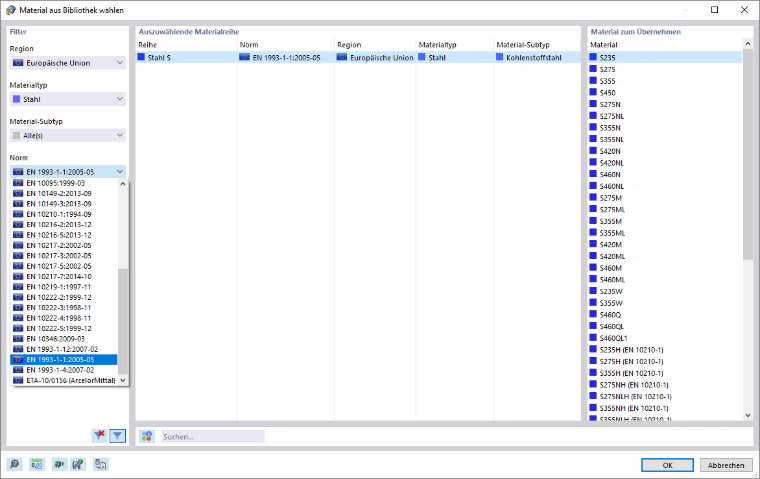Click the colored shapes icon beside search field

coord(147,436)
